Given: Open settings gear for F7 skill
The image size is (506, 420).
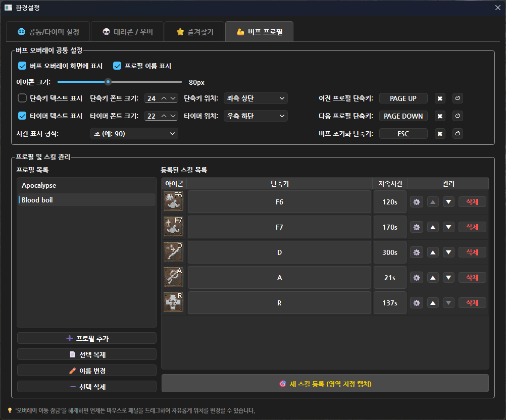Looking at the screenshot, I should (417, 227).
